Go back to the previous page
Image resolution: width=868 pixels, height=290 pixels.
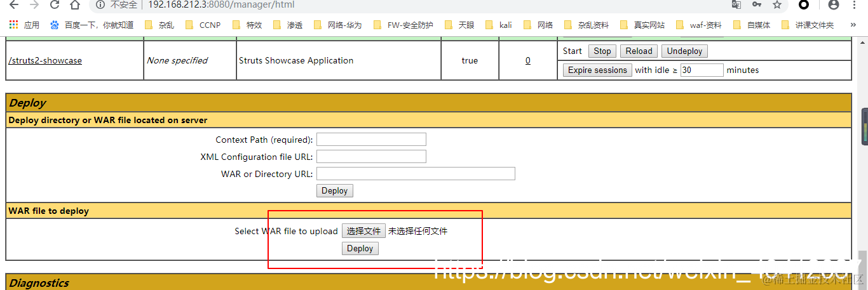[13, 5]
